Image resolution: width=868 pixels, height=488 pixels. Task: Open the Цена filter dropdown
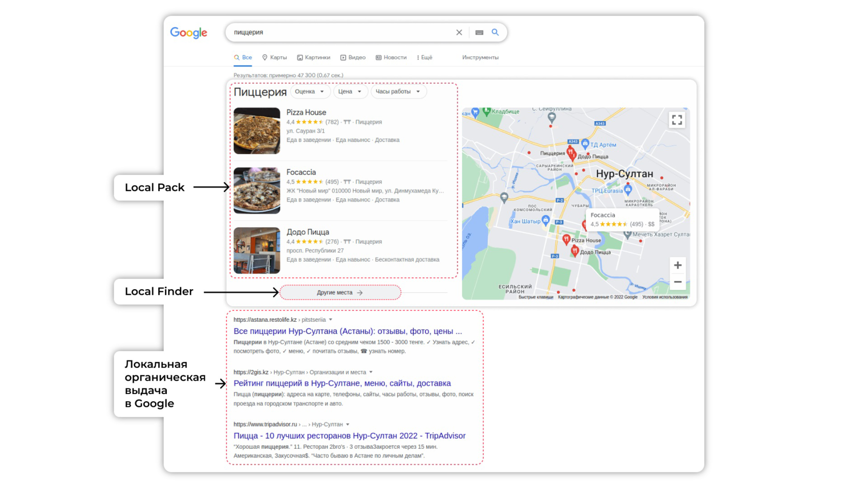[350, 91]
